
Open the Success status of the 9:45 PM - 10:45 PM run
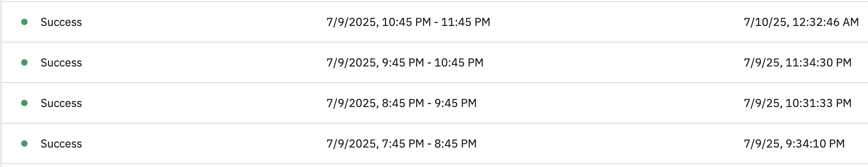coord(61,62)
